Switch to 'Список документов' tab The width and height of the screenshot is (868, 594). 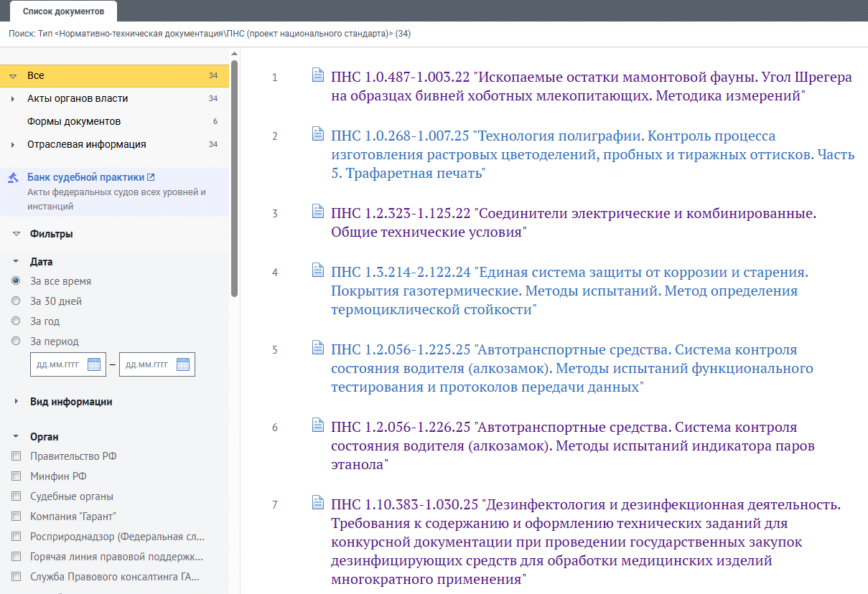(x=63, y=11)
